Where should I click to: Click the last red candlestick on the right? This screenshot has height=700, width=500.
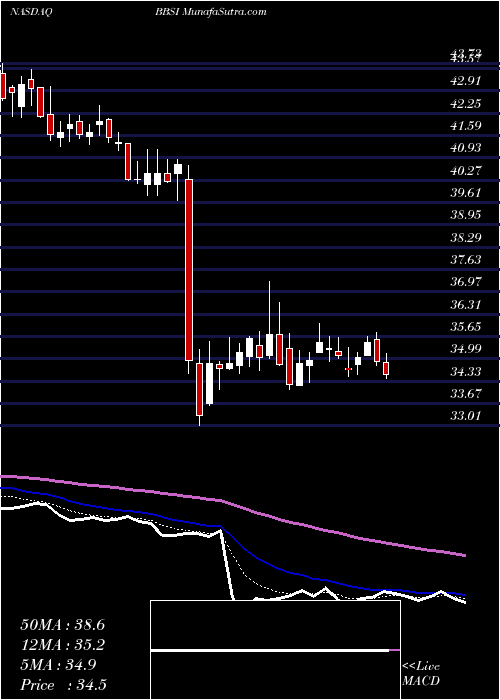click(x=386, y=368)
